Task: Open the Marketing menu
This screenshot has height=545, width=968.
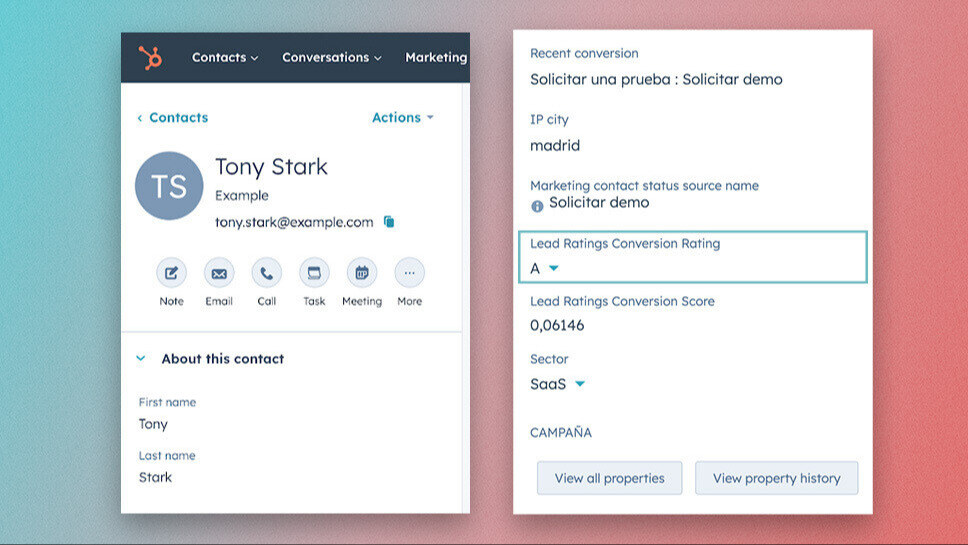Action: [x=436, y=58]
